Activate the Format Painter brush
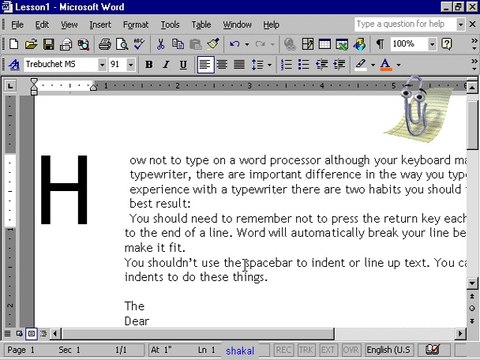This screenshot has height=360, width=480. point(213,44)
